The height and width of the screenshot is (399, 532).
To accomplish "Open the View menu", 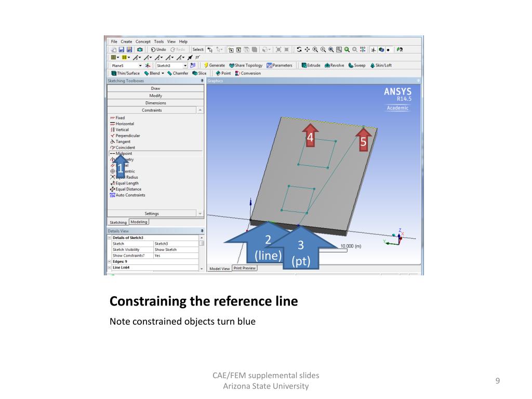I will 171,42.
